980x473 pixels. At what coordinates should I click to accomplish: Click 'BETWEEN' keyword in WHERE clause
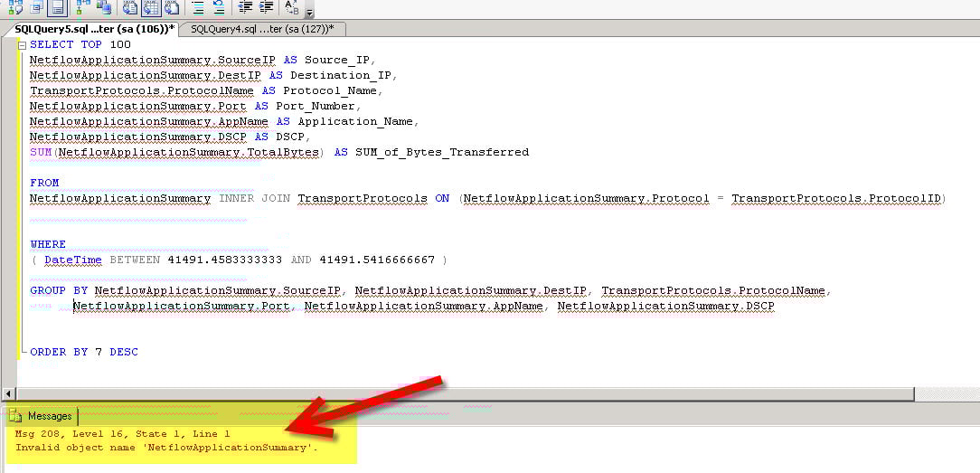pyautogui.click(x=135, y=260)
